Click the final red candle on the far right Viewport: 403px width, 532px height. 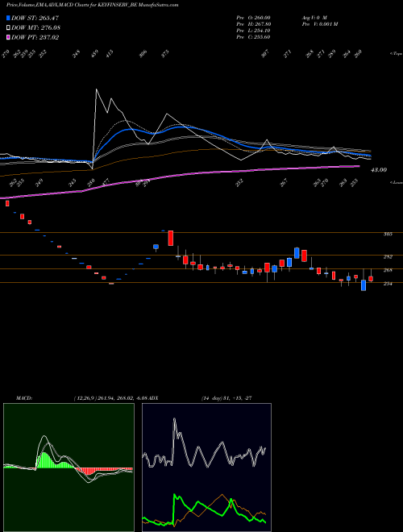(371, 279)
